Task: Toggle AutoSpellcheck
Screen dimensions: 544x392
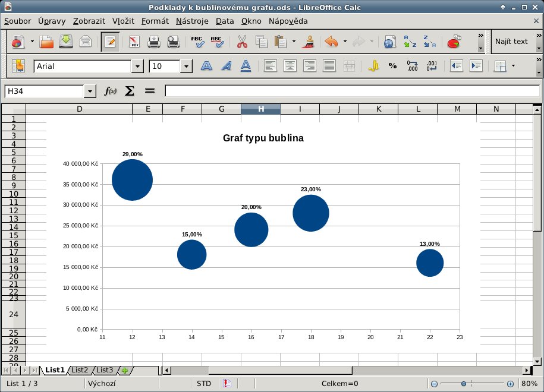Action: 217,42
